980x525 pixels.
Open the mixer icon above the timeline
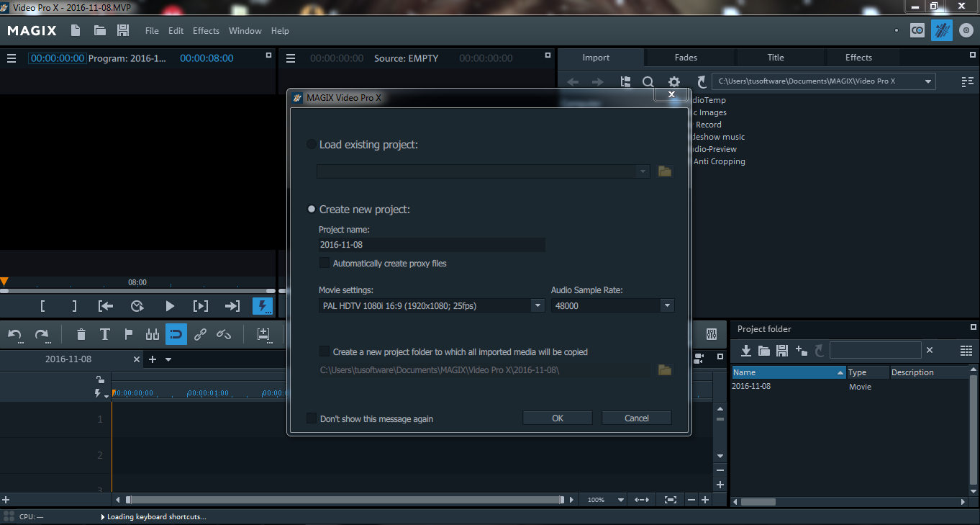pyautogui.click(x=712, y=334)
